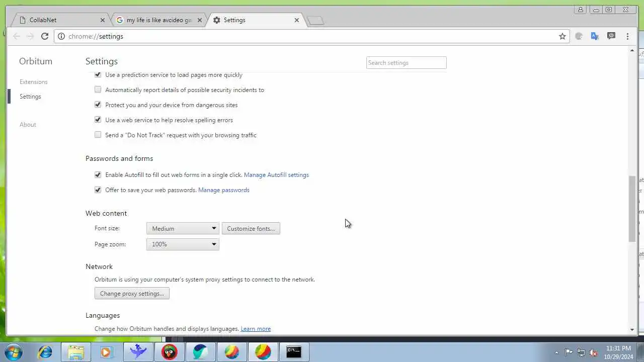Open the user profile icon in title bar
This screenshot has width=644, height=362.
point(581,10)
